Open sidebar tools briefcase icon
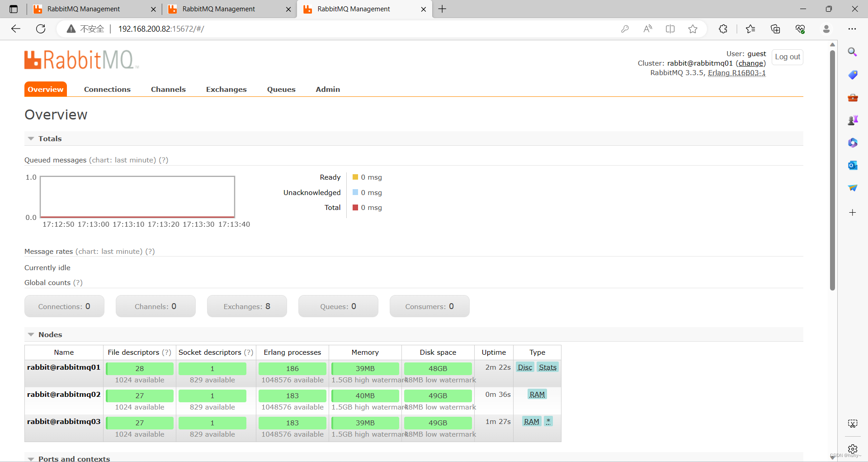 853,97
